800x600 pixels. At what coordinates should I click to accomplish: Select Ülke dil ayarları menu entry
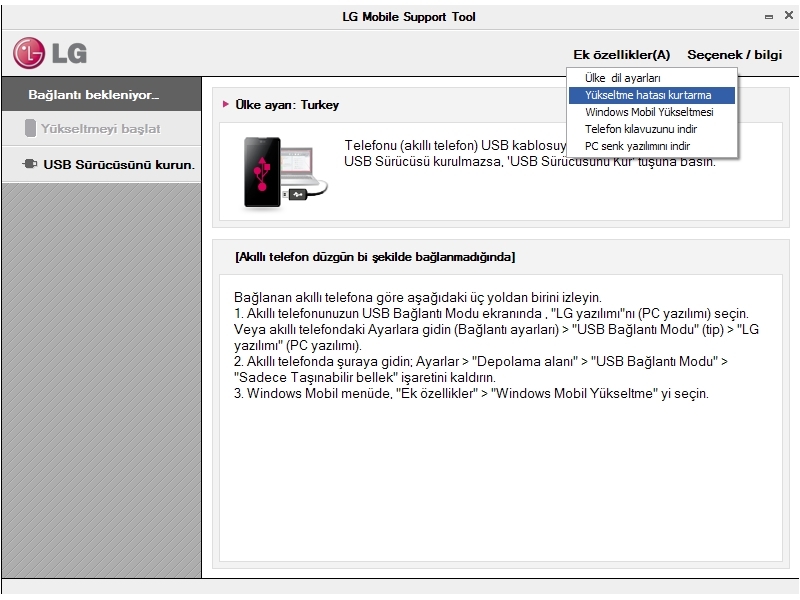(x=652, y=78)
